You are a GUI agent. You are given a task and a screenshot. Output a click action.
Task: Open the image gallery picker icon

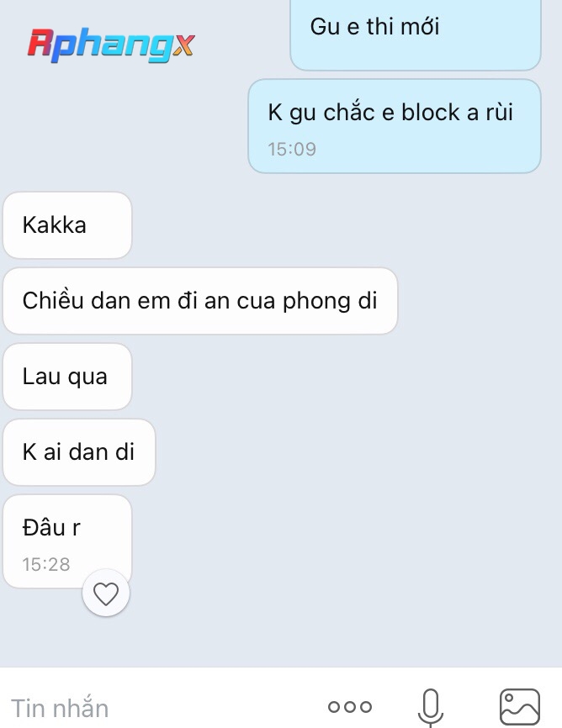pyautogui.click(x=520, y=707)
